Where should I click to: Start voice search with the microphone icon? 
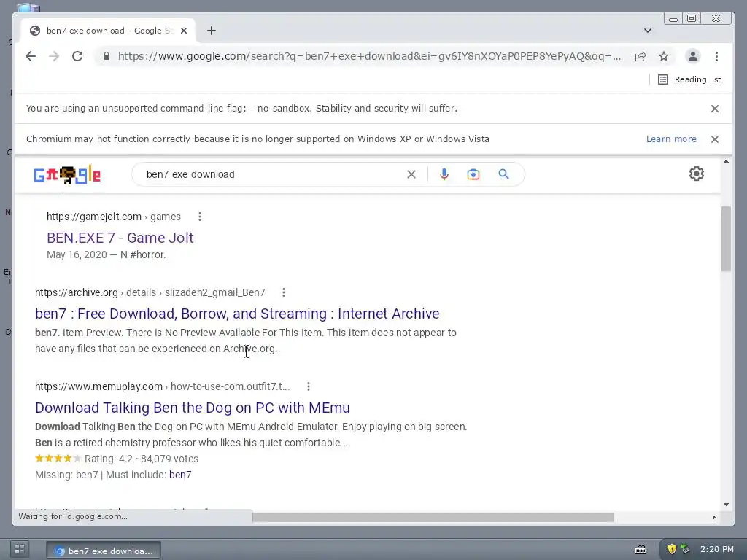tap(444, 174)
